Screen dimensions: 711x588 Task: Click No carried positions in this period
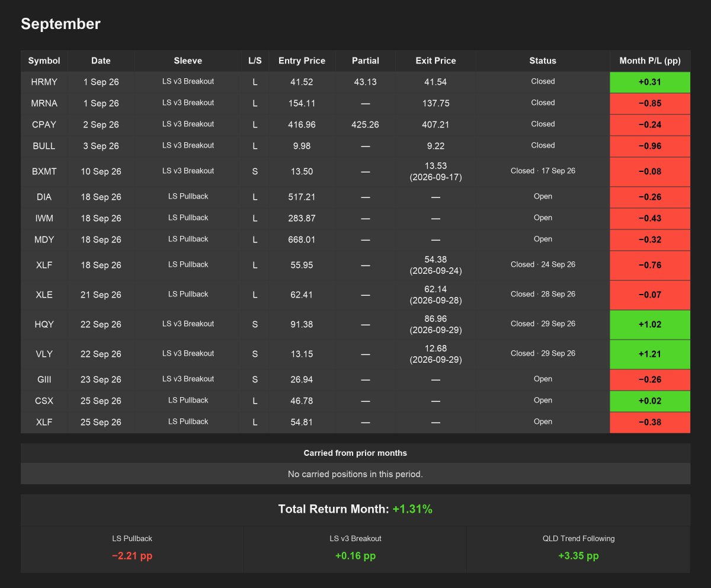point(355,474)
